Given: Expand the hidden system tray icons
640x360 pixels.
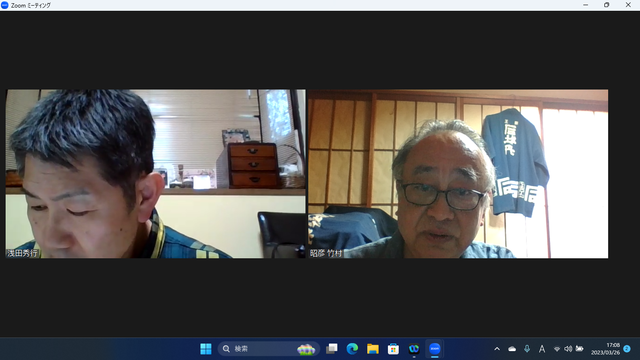Looking at the screenshot, I should (x=497, y=349).
